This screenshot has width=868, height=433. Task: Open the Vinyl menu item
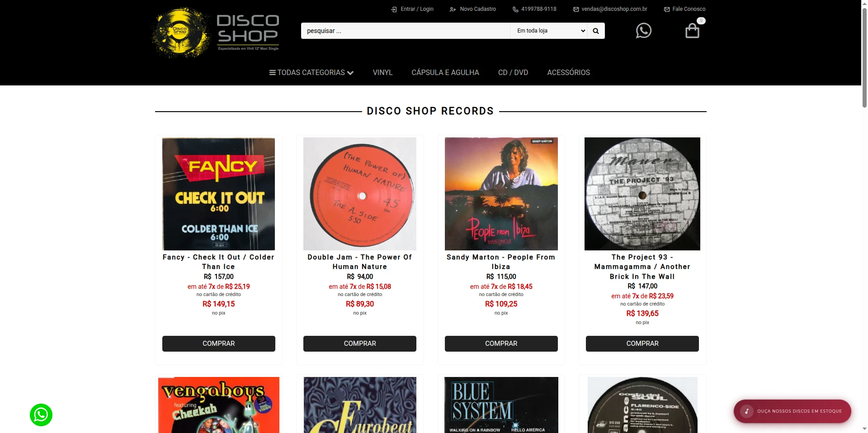(x=382, y=72)
